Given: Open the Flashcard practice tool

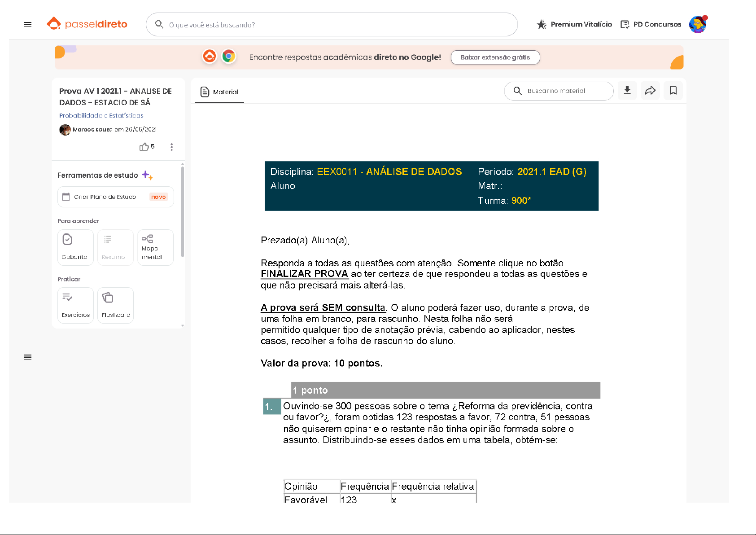Looking at the screenshot, I should click(x=115, y=305).
